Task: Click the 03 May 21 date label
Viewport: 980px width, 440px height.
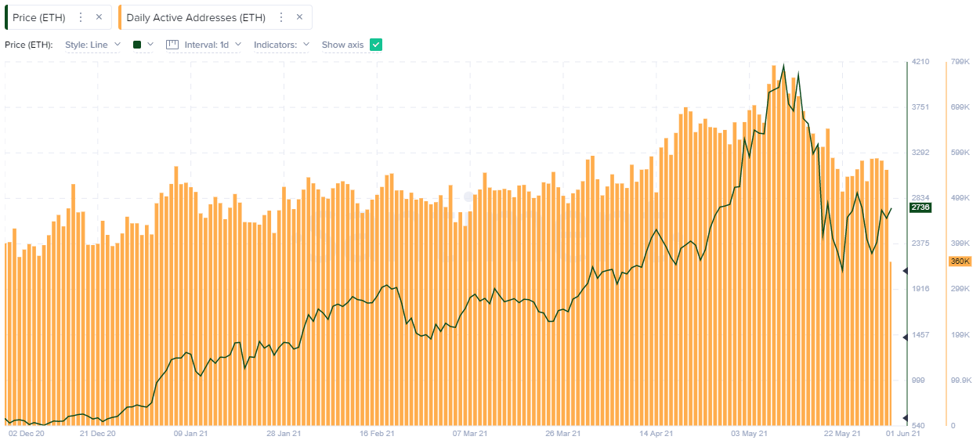Action: [x=749, y=432]
